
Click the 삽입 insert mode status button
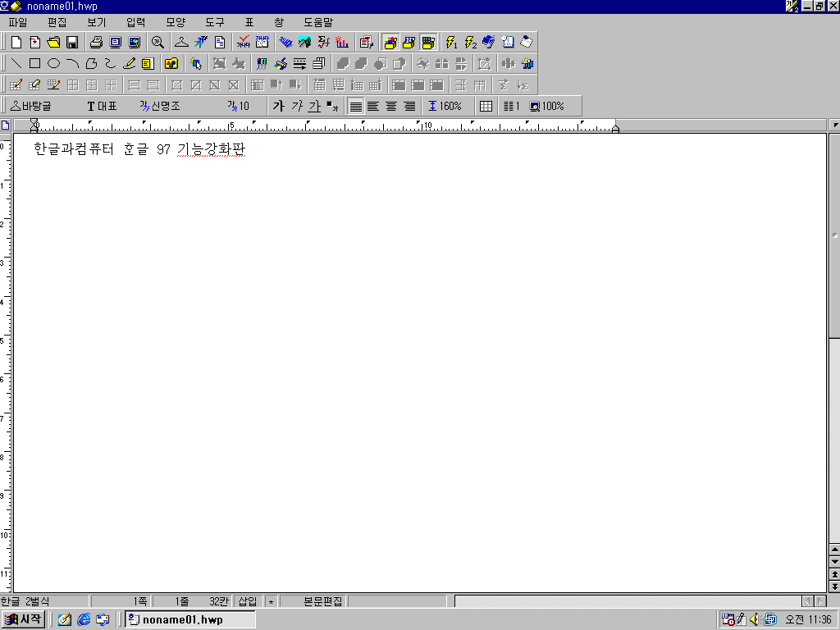pyautogui.click(x=248, y=601)
